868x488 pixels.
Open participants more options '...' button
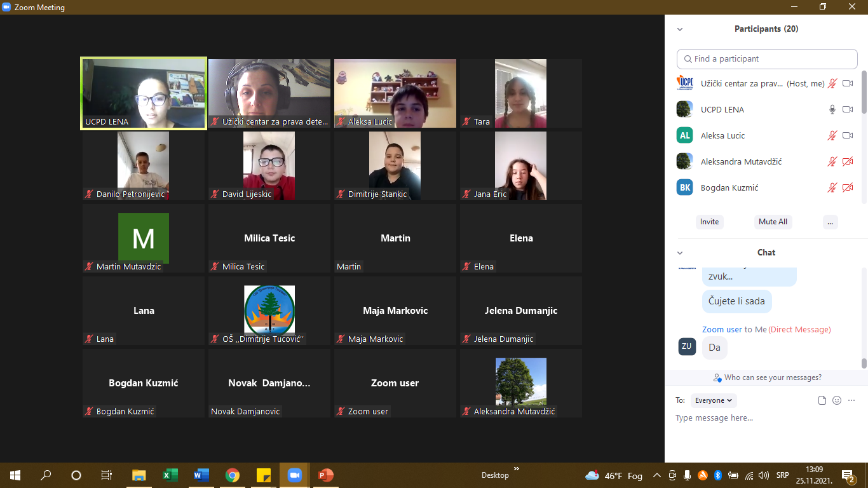point(830,222)
